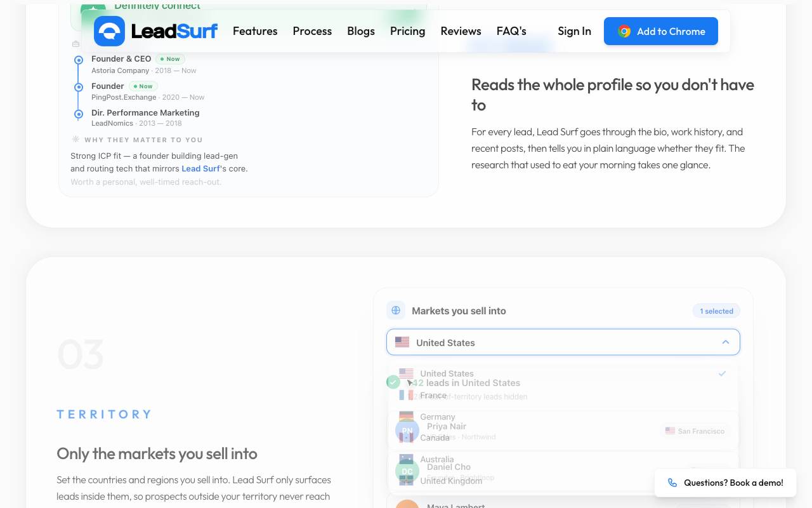Click the PN avatar for Priya Nair

[x=407, y=431]
